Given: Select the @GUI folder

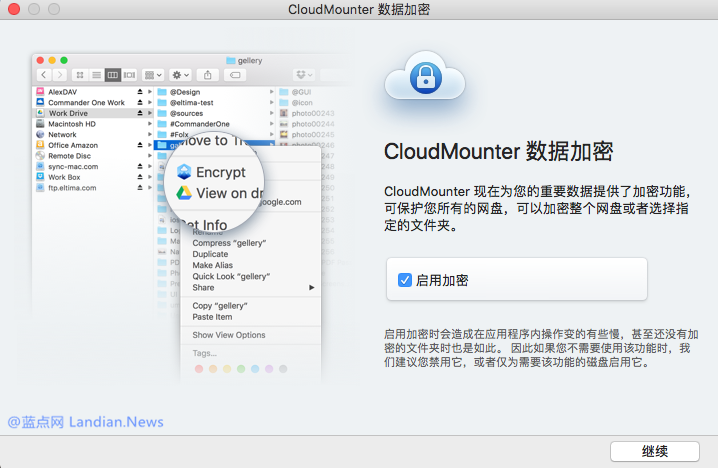Looking at the screenshot, I should coord(301,92).
